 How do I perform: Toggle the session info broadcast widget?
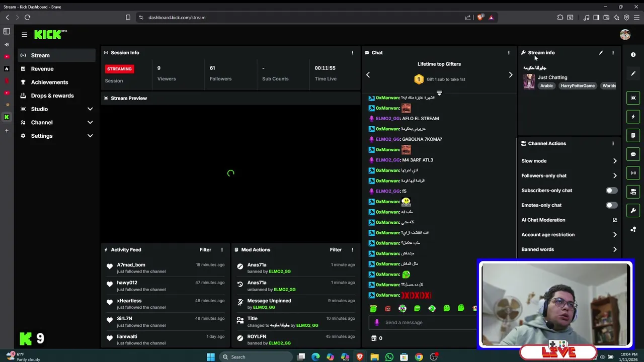[x=633, y=173]
